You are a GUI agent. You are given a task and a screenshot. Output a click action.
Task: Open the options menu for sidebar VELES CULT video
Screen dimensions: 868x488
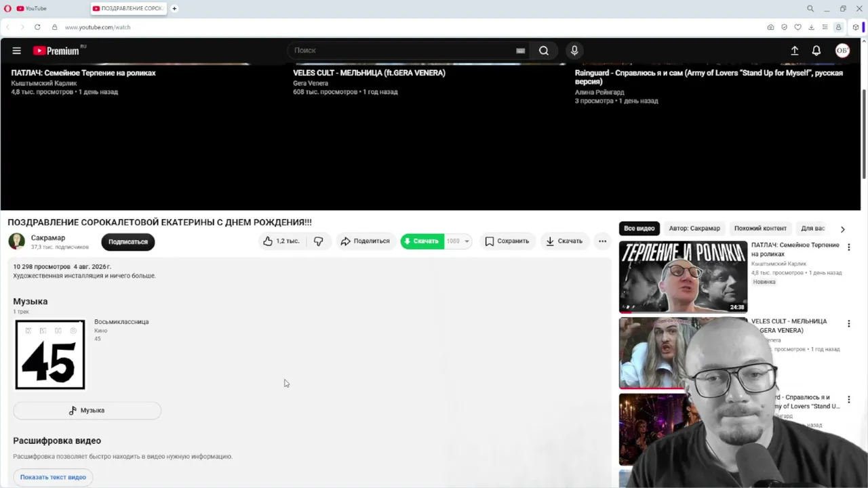click(848, 324)
